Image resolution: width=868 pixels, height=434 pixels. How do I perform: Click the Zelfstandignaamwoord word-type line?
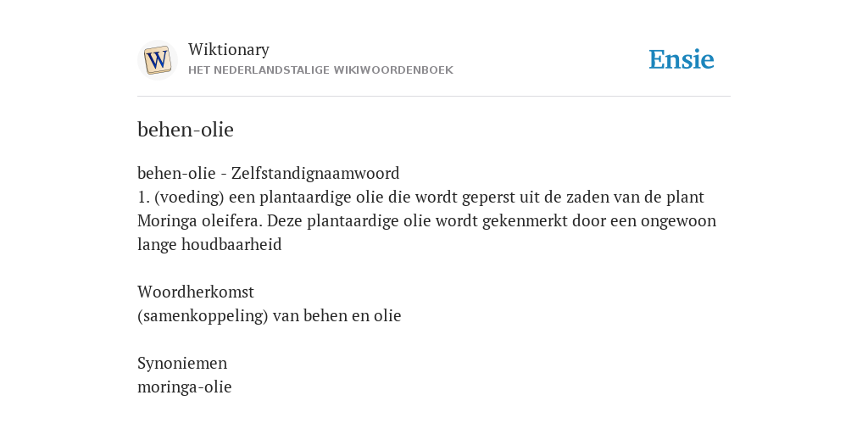(269, 173)
